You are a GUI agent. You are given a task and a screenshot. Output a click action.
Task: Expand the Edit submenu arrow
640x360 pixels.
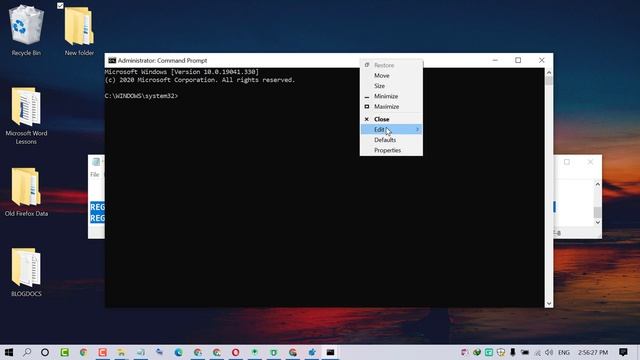[417, 129]
